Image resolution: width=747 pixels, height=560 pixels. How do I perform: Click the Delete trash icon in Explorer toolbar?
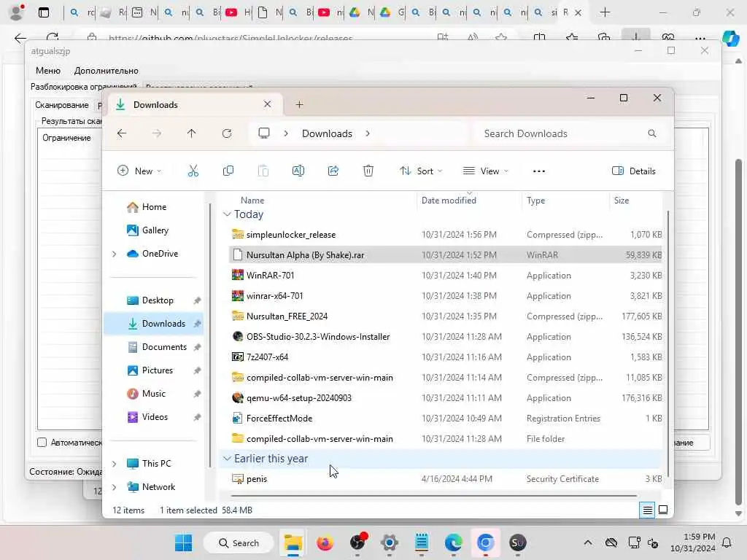point(368,171)
